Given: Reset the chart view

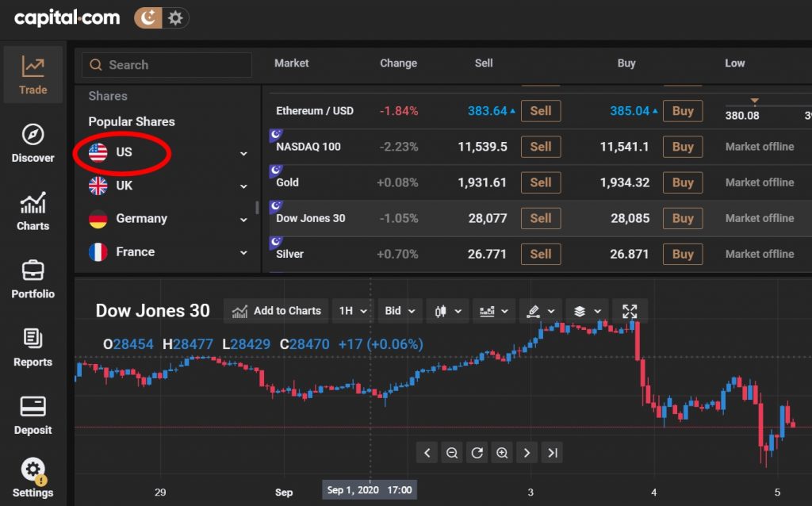Looking at the screenshot, I should (477, 453).
